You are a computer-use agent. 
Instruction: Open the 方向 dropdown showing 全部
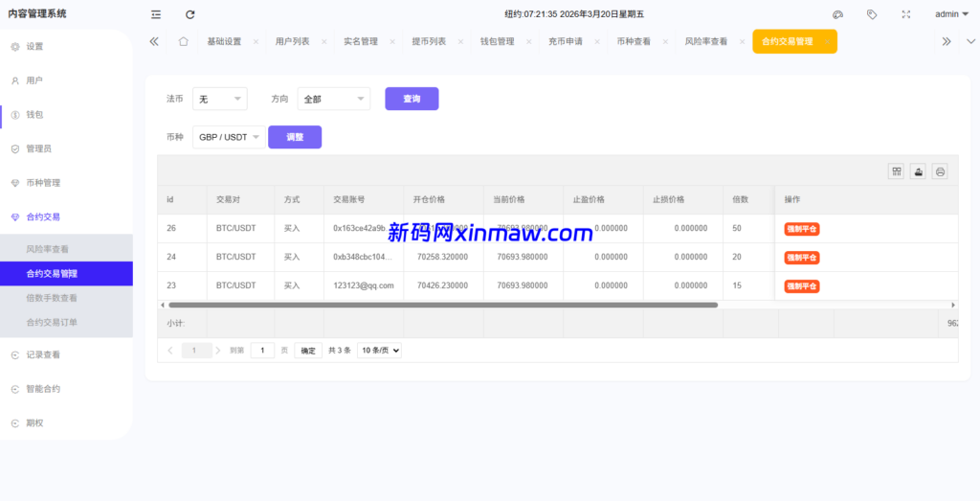tap(334, 99)
